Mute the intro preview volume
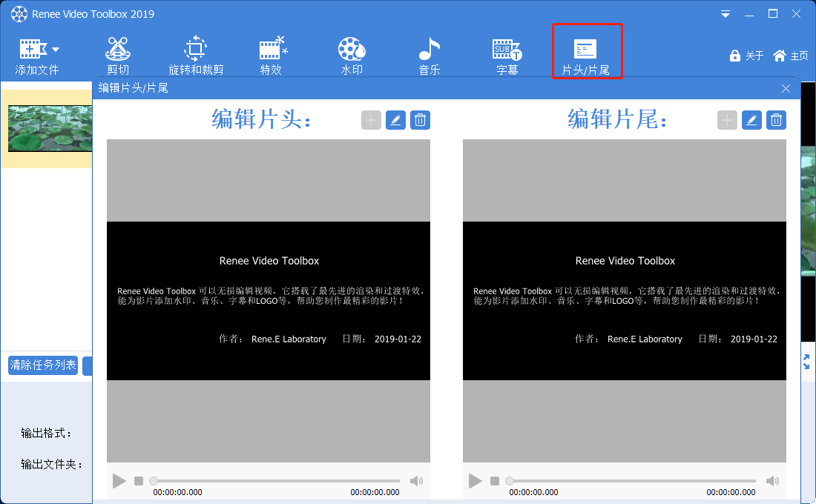Viewport: 816px width, 504px height. [x=416, y=480]
